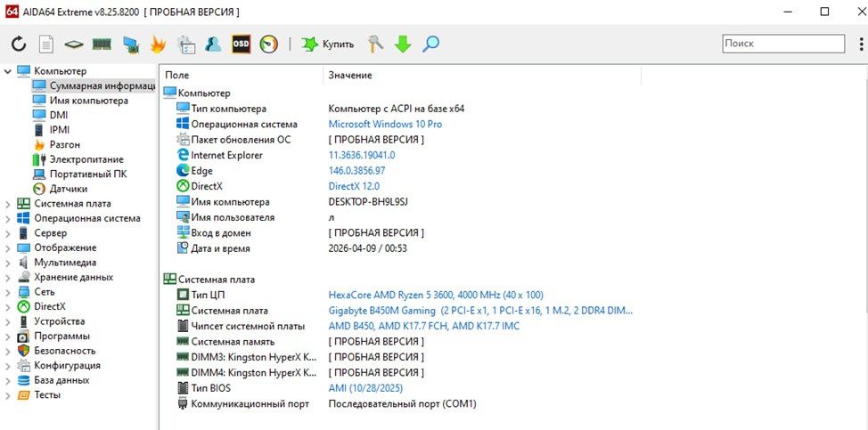868x430 pixels.
Task: Select the Тесты tree item
Action: pos(38,394)
